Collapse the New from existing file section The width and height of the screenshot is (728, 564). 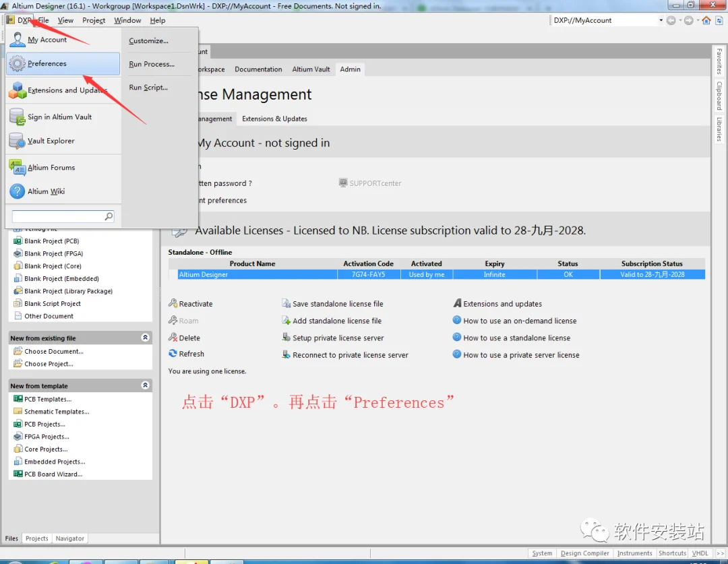[x=146, y=338]
